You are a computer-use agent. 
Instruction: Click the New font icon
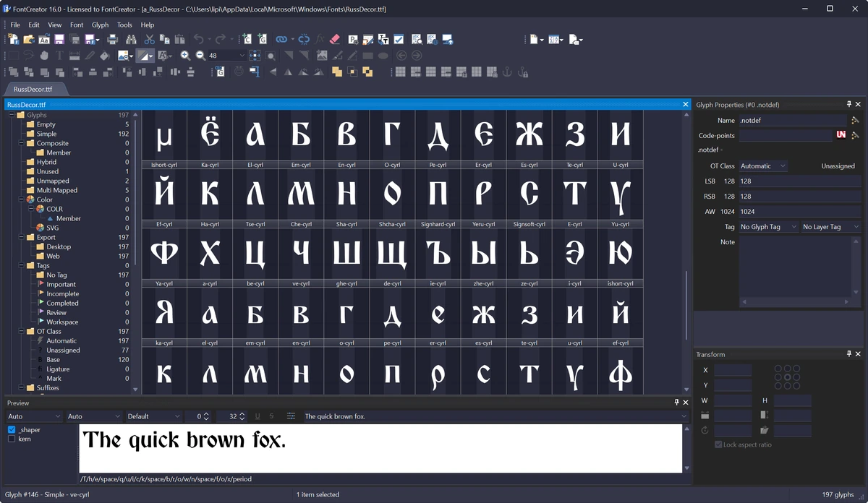point(14,39)
